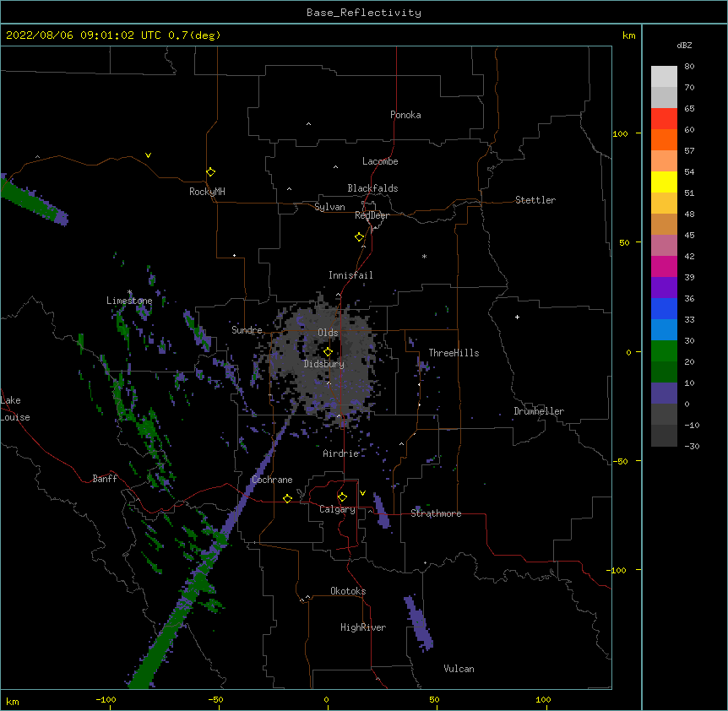The height and width of the screenshot is (711, 728).
Task: Click the Limestone label
Action: tap(129, 301)
